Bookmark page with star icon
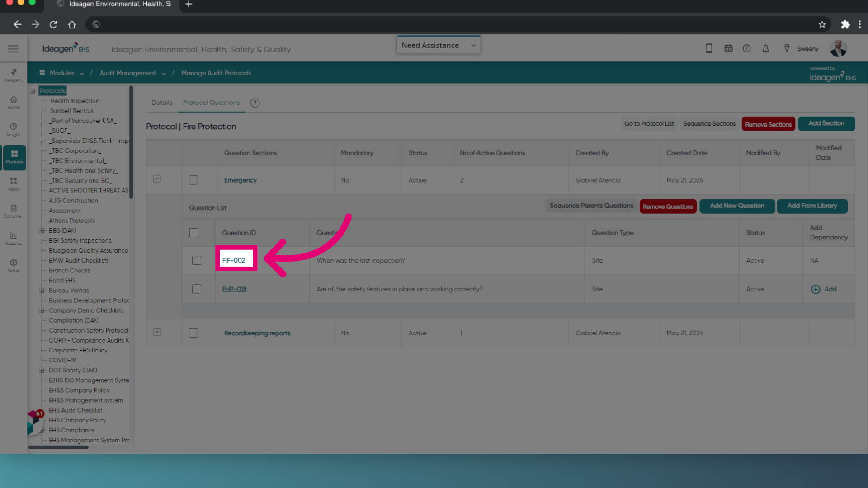The height and width of the screenshot is (488, 868). click(x=822, y=24)
